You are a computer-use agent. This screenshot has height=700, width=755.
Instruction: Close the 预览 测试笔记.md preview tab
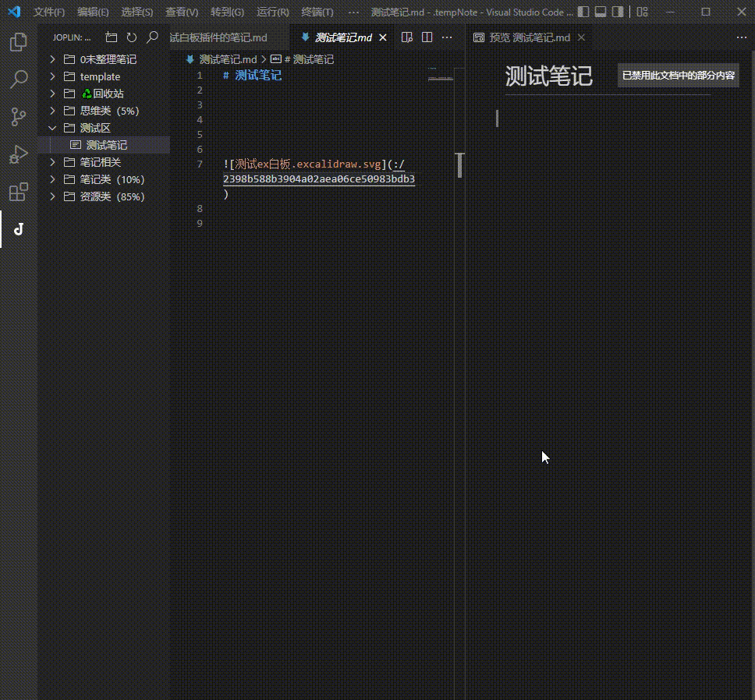(581, 37)
